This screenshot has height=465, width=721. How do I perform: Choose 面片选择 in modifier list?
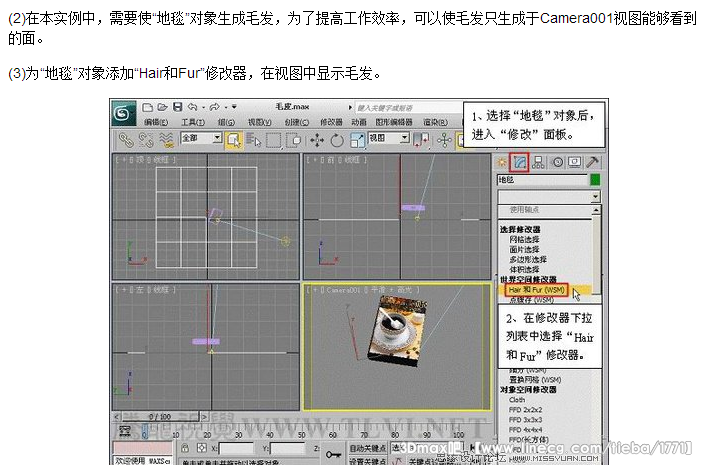[524, 249]
